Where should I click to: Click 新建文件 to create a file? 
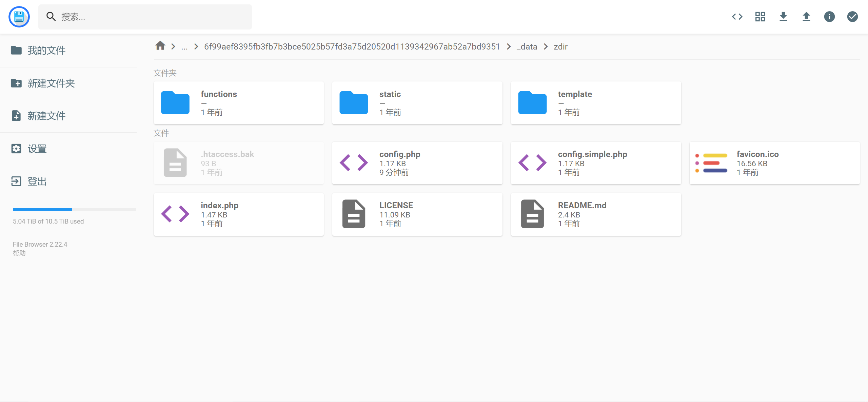[x=46, y=116]
